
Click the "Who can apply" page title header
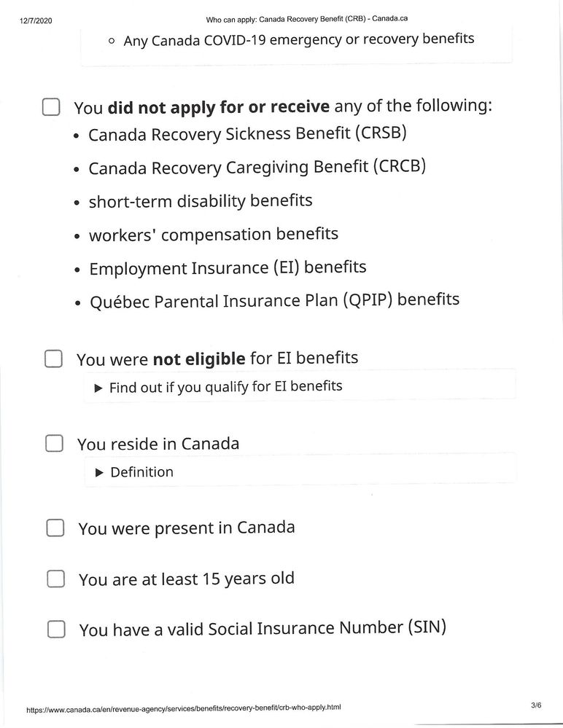[x=306, y=19]
